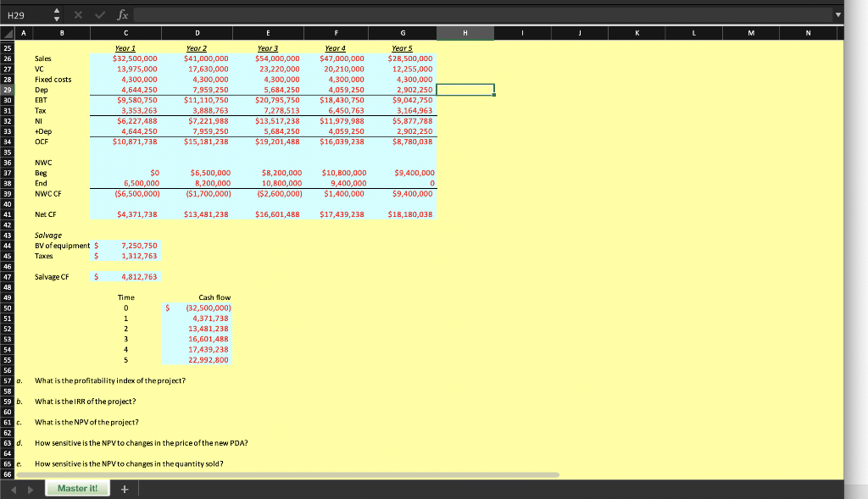
Task: Select depreciation value 5,684,250 in Dep row
Action: [281, 90]
